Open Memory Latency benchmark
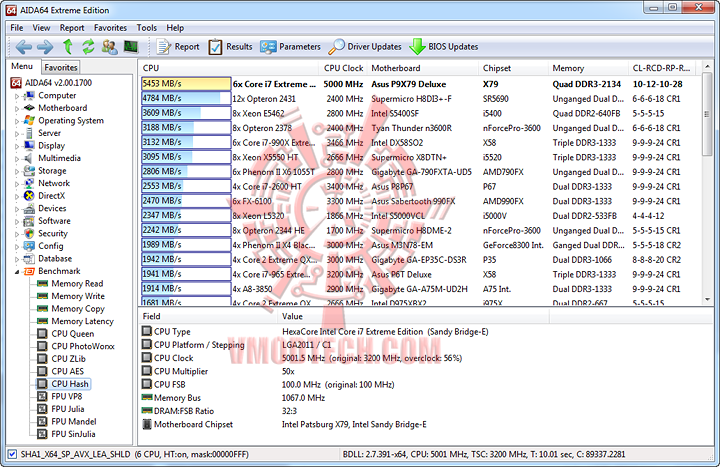720x467 pixels. (x=82, y=321)
